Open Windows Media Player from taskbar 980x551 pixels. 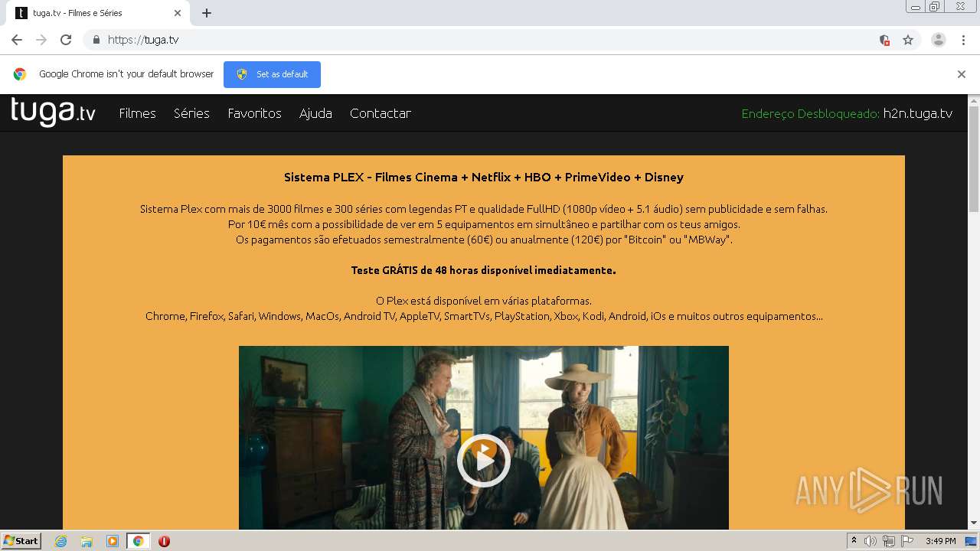(113, 541)
